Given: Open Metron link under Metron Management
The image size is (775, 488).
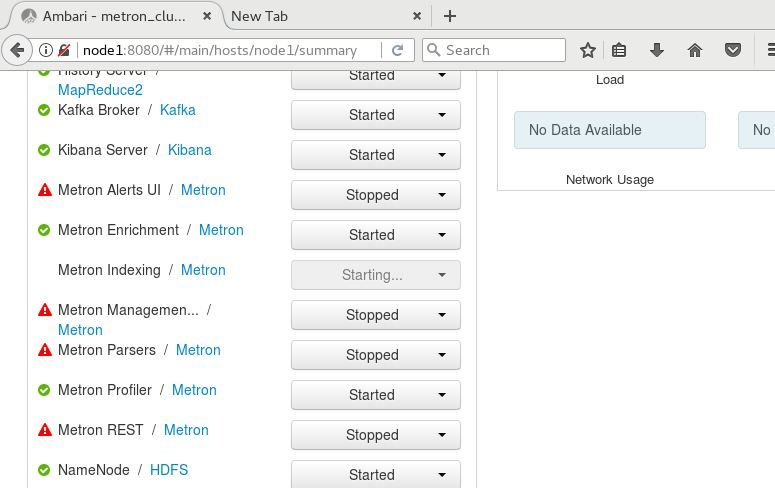Looking at the screenshot, I should click(80, 330).
